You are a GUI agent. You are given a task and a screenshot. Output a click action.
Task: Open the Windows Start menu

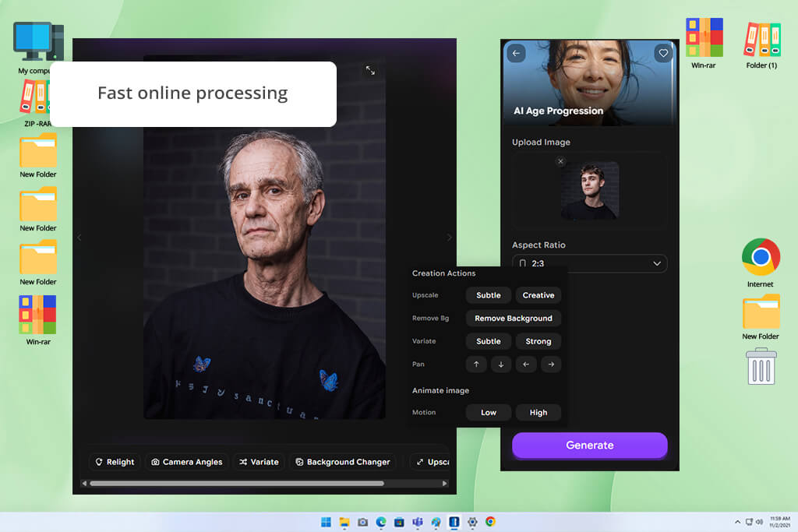click(326, 522)
